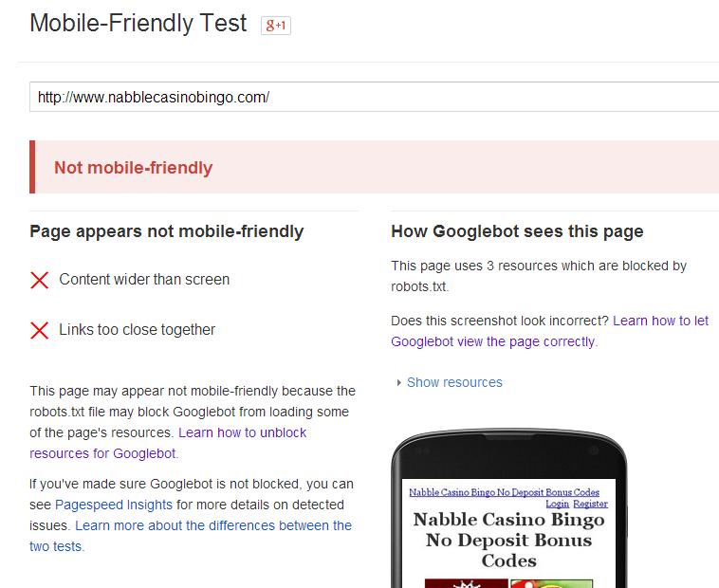
Task: Click the Not mobile-friendly result banner
Action: [374, 168]
